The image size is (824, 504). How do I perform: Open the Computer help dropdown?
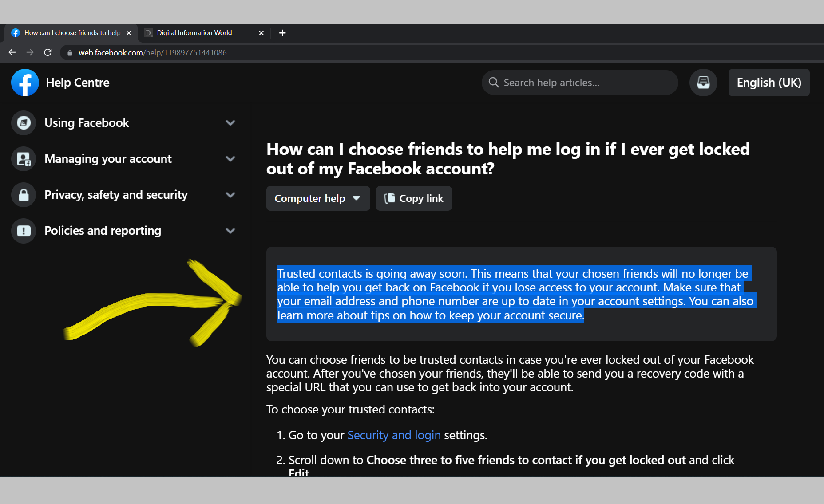tap(318, 198)
